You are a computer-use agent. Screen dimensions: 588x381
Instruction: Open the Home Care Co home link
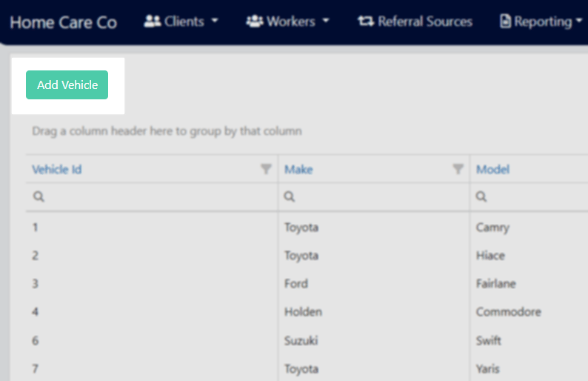pos(64,22)
